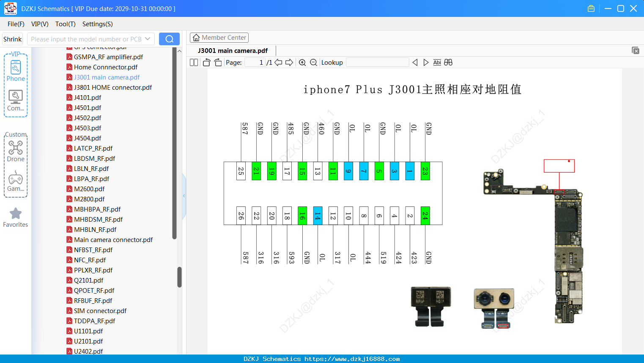Rotate the page counterclockwise

[207, 63]
